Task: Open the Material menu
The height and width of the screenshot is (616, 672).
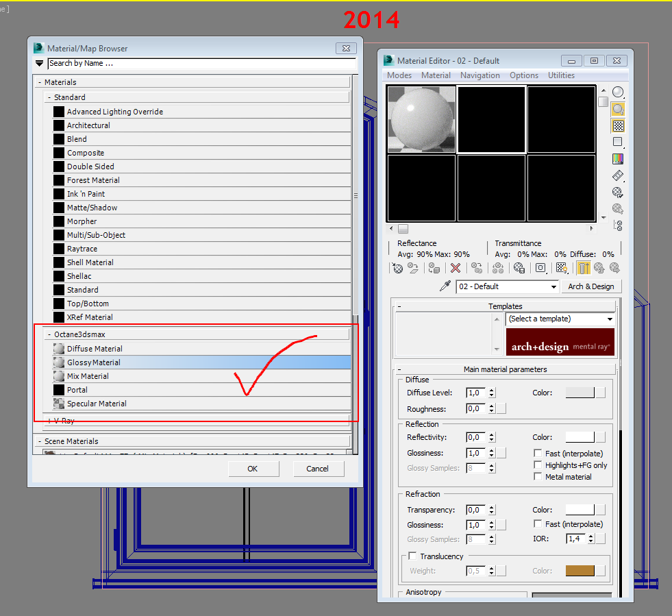Action: click(x=436, y=75)
